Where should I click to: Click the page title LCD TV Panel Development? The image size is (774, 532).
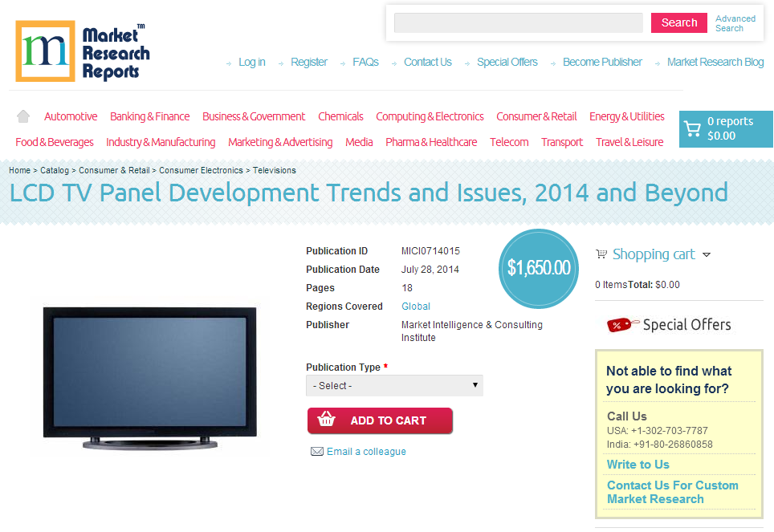[x=369, y=193]
